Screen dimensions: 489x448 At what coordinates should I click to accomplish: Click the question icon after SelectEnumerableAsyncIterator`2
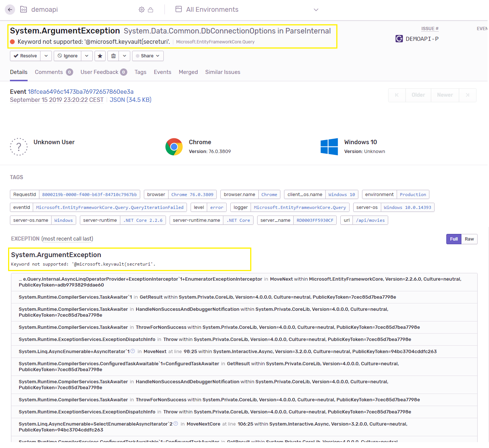coord(176,424)
